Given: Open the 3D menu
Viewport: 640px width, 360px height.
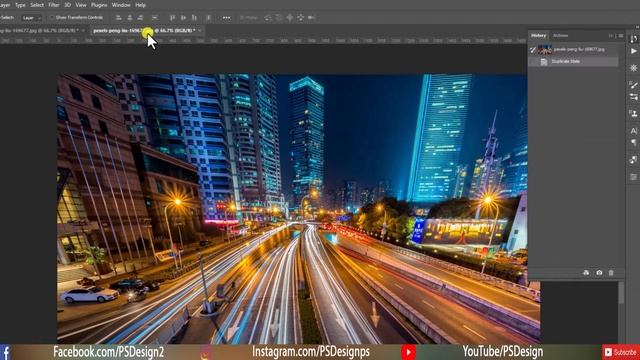Looking at the screenshot, I should pyautogui.click(x=67, y=5).
